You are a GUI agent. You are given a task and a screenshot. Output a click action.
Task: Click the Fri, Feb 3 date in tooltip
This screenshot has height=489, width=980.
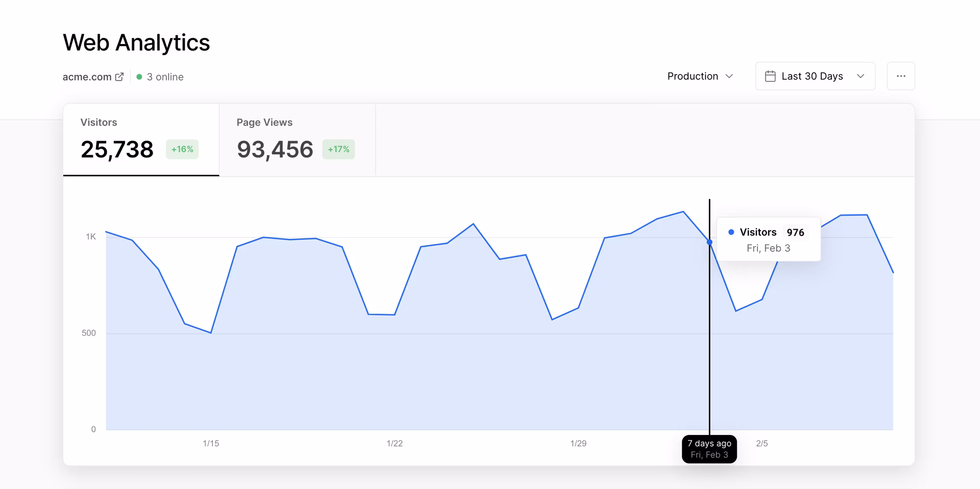pyautogui.click(x=768, y=248)
